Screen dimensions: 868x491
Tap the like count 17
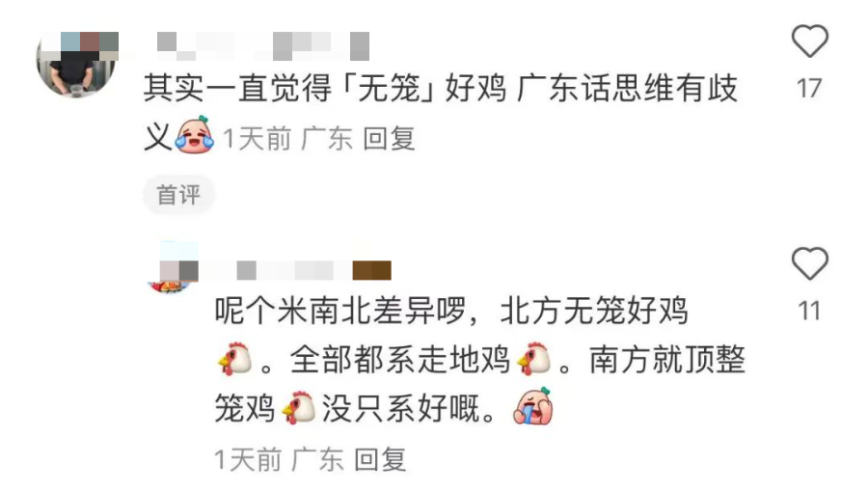(x=809, y=89)
